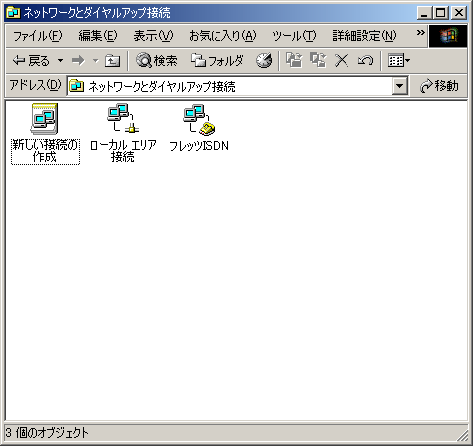The width and height of the screenshot is (473, 446).
Task: Click the 移動 go button
Action: click(x=439, y=86)
